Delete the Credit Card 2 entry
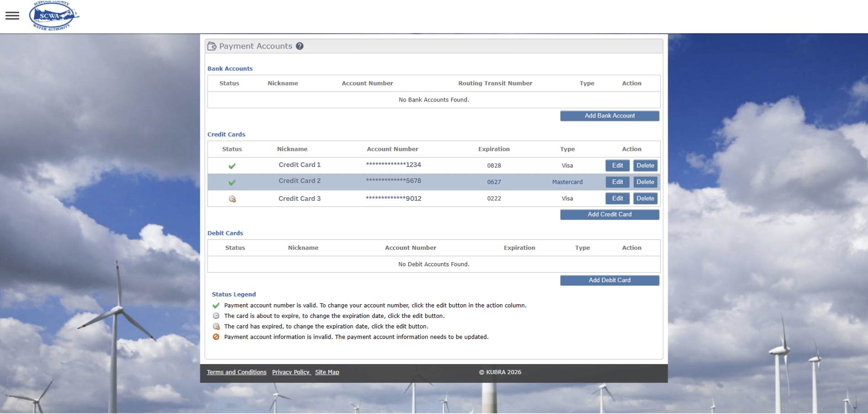The image size is (868, 414). (x=645, y=182)
